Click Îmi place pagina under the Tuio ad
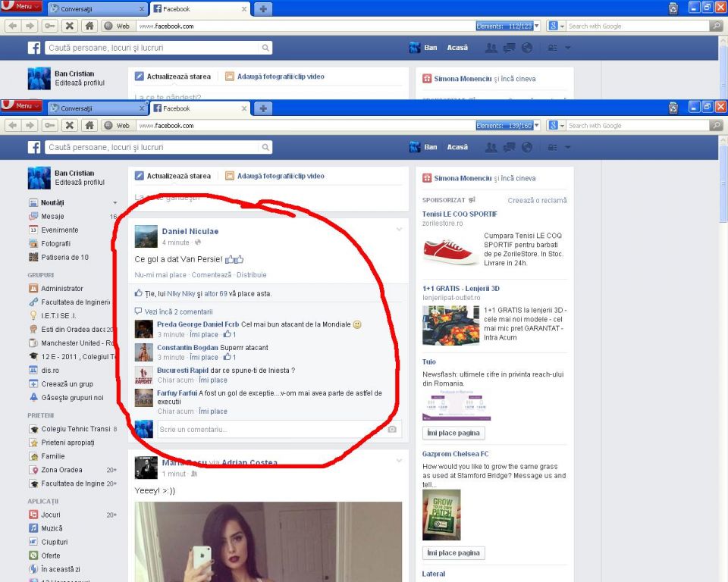The height and width of the screenshot is (582, 728). 453,433
